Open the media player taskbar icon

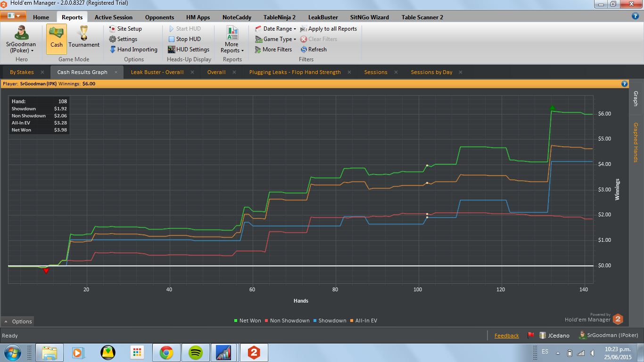pos(78,353)
